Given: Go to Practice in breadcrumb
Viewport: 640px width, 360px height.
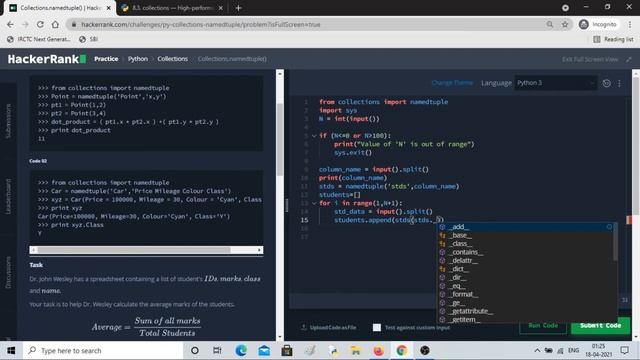Looking at the screenshot, I should coord(106,59).
